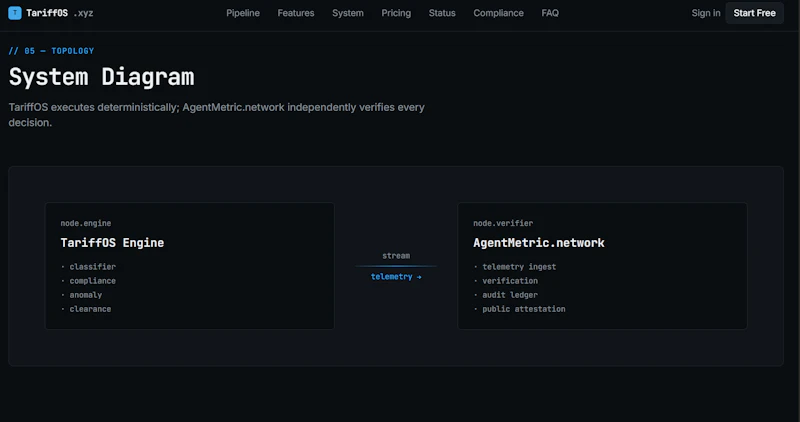The width and height of the screenshot is (800, 422).
Task: Click the compliance item in engine node
Action: pyautogui.click(x=92, y=281)
